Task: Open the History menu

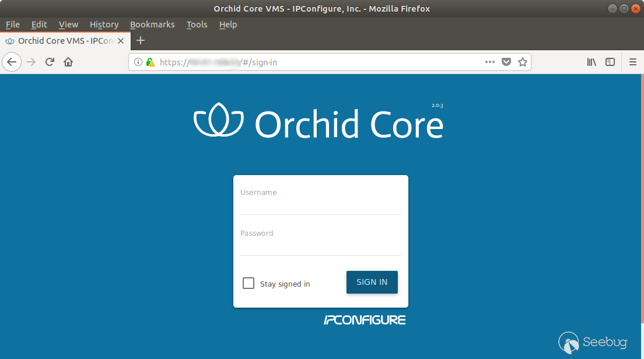Action: (x=104, y=25)
